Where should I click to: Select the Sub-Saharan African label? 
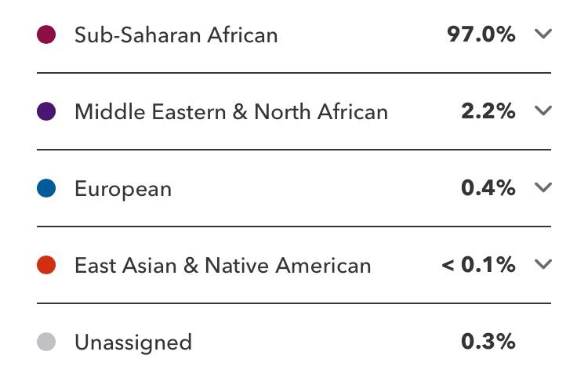click(176, 35)
